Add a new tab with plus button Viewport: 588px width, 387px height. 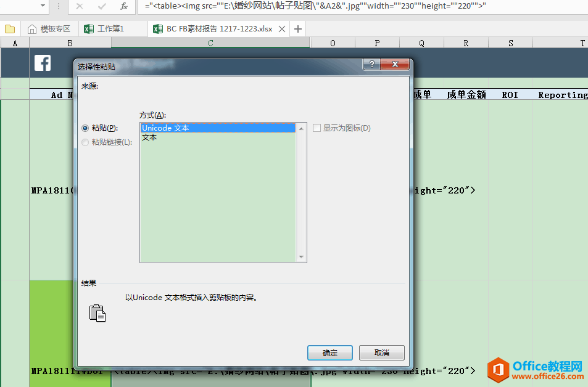coord(298,29)
